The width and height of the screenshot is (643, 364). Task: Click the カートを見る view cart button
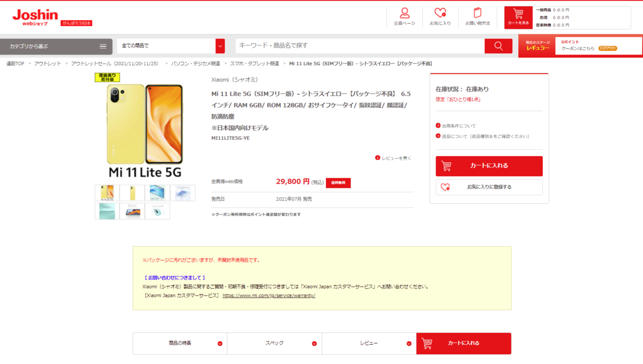click(x=518, y=17)
